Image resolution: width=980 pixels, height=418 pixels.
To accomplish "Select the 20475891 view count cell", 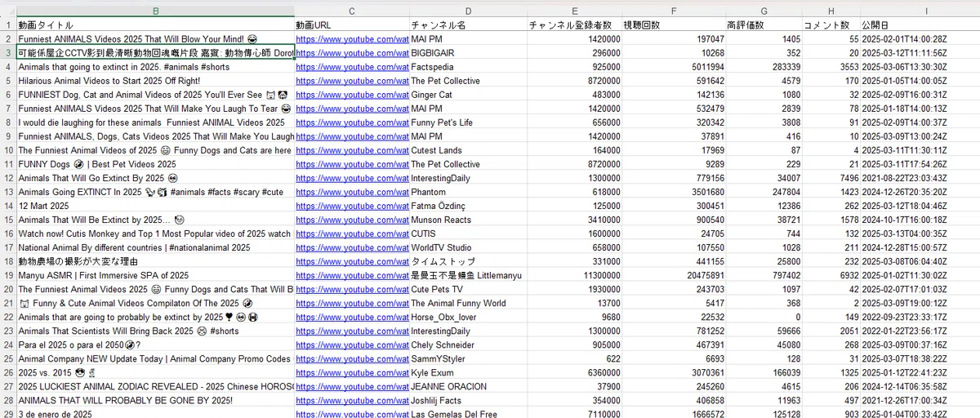I will pyautogui.click(x=673, y=275).
